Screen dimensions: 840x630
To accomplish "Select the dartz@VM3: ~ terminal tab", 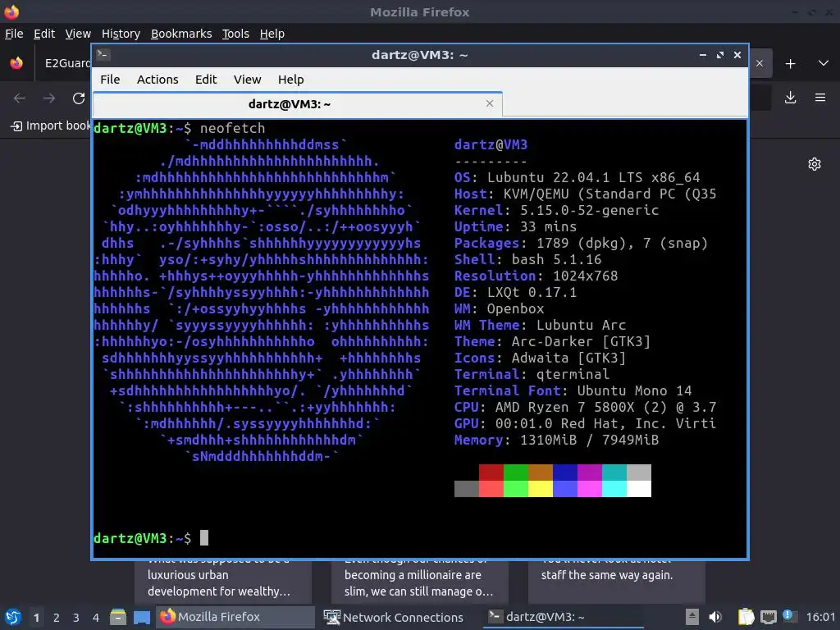I will pos(297,104).
